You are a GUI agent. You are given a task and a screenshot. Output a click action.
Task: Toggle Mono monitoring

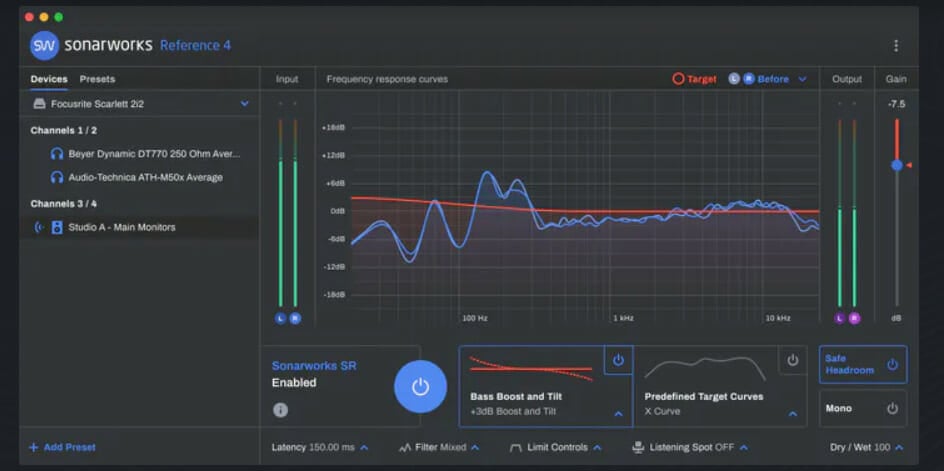(863, 408)
